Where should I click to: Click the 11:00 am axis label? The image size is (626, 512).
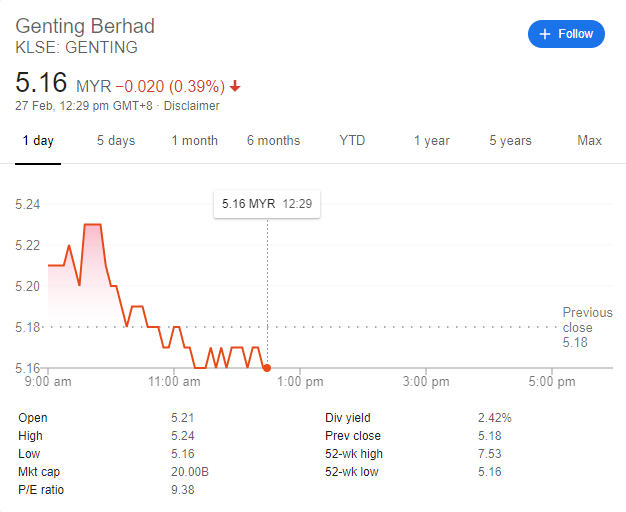click(174, 381)
